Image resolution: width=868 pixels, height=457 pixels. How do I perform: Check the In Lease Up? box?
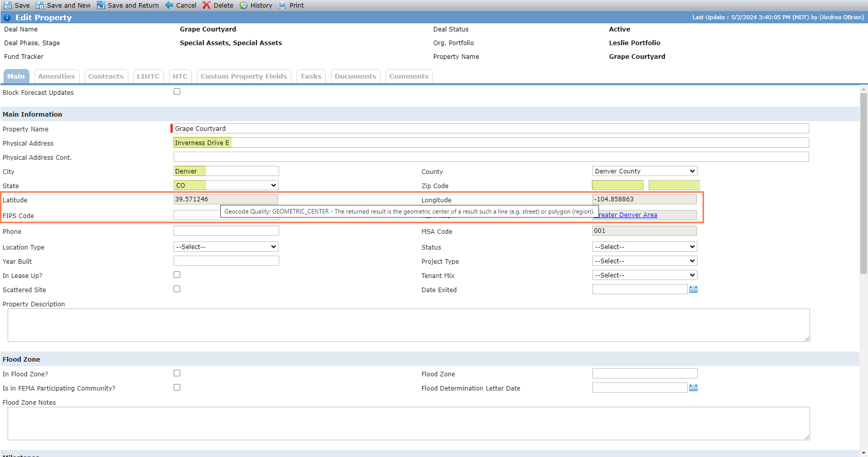pos(177,275)
